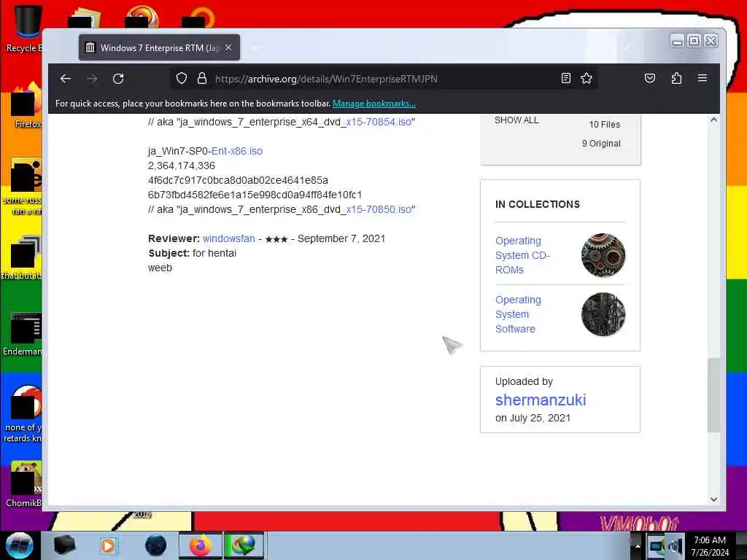Open the clock showing 7:06 AM
Viewport: 747px width, 560px height.
(710, 546)
